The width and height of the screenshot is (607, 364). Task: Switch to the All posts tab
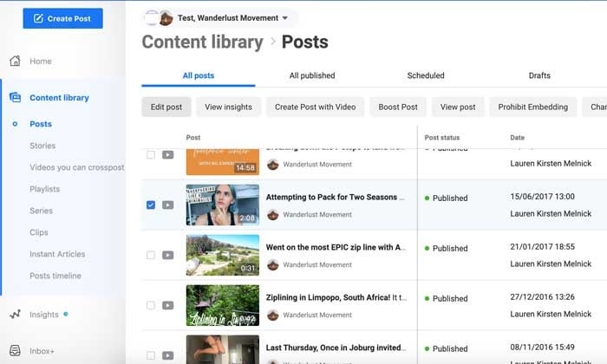[199, 75]
